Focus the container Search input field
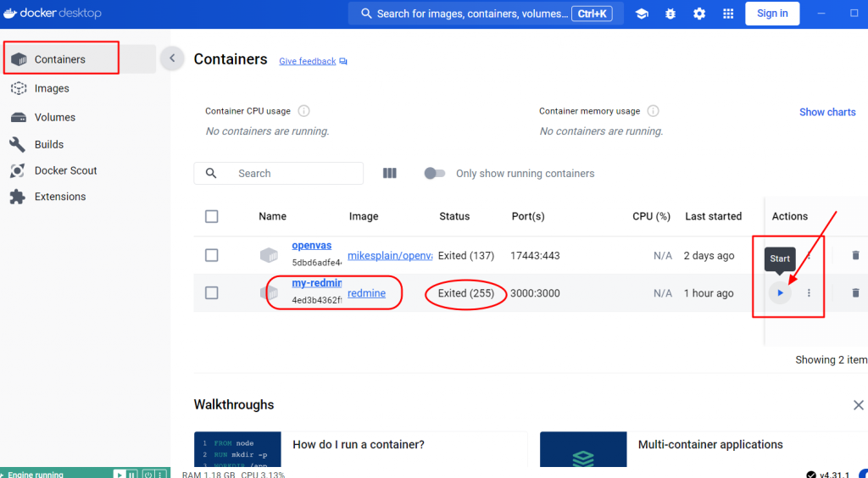 pyautogui.click(x=278, y=173)
